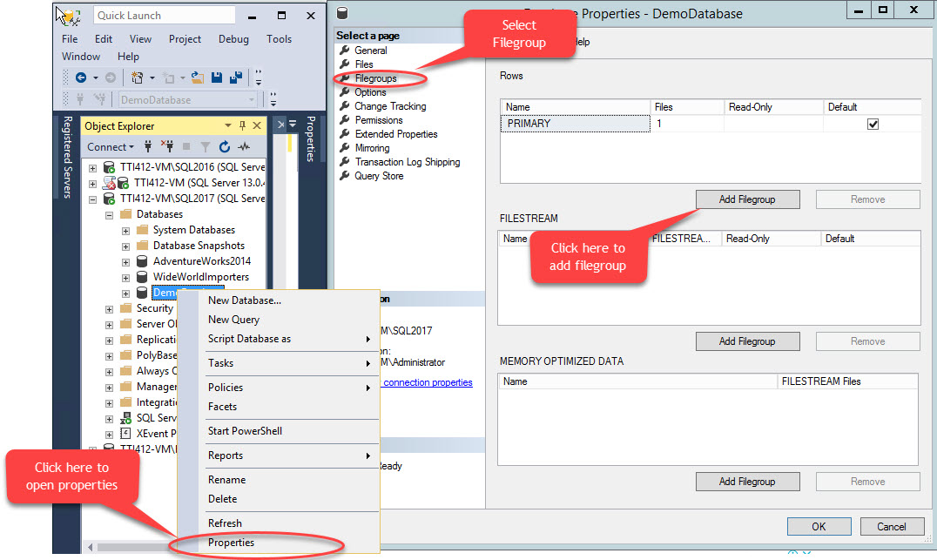This screenshot has height=560, width=937.
Task: Click the greyed Change Connection icon
Action: [100, 99]
